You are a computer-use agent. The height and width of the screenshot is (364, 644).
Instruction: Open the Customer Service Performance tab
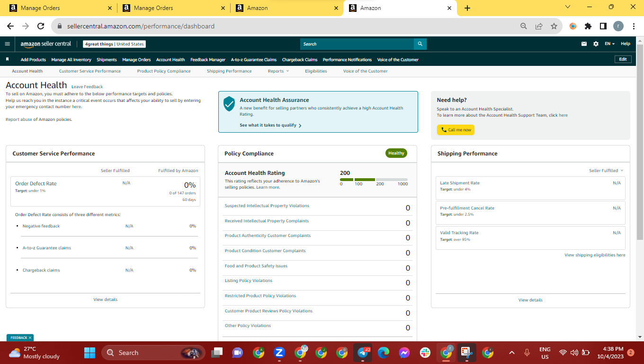(x=90, y=71)
